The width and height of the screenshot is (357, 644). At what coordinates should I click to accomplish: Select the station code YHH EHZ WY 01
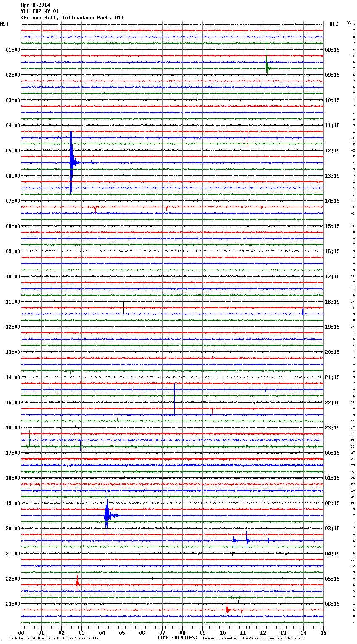tap(40, 11)
